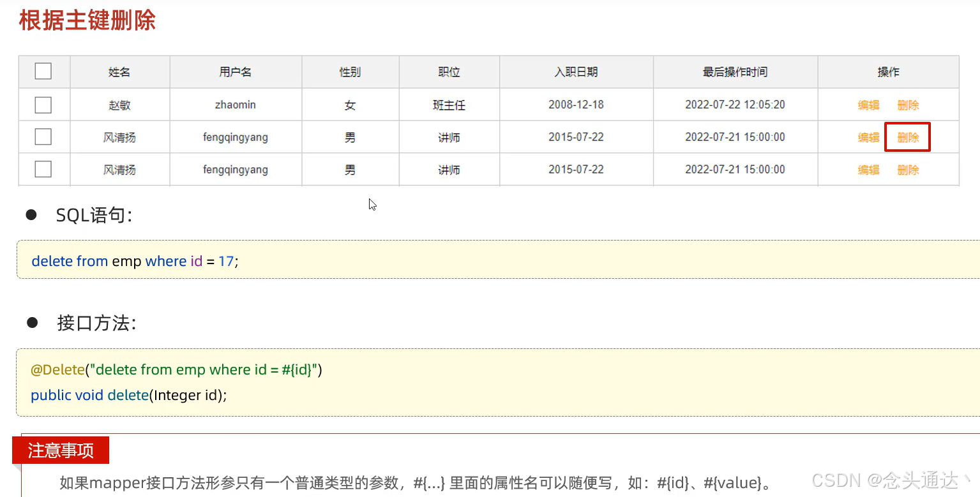
Task: Click the red-highlighted 删除 button
Action: point(907,137)
